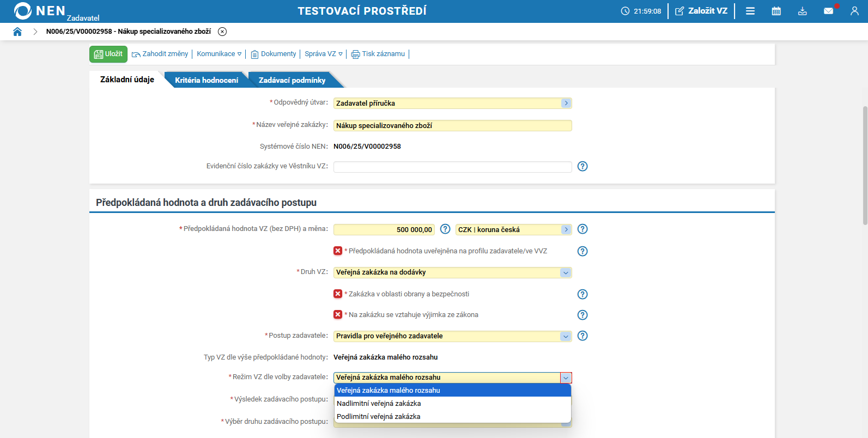
Task: Open the messages envelope icon
Action: tap(828, 11)
